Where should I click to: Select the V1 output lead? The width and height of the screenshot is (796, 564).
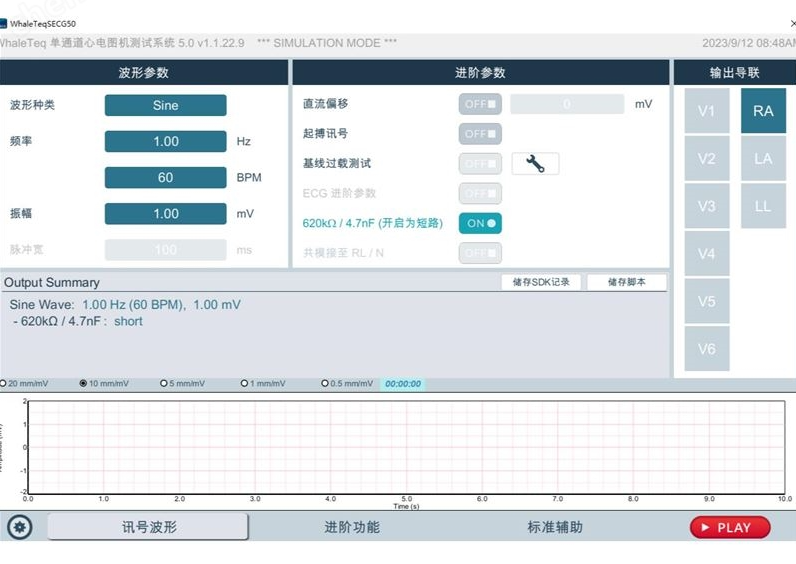click(x=707, y=111)
